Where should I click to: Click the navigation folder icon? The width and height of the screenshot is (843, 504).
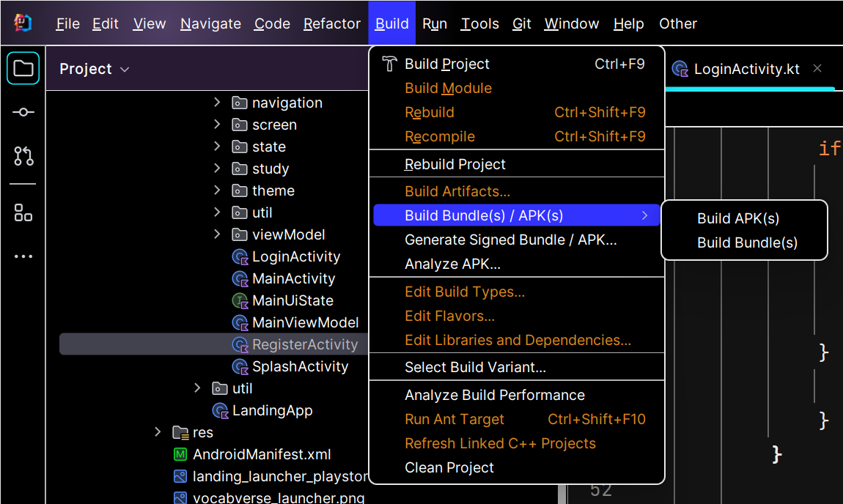coord(239,103)
